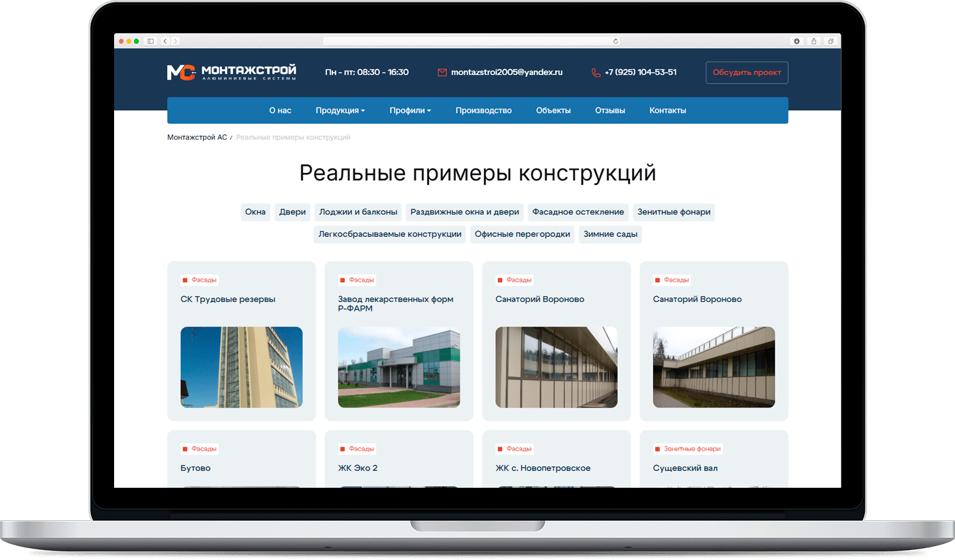Call phone number +7 (925) 104-53-51
The image size is (955, 560).
tap(641, 72)
